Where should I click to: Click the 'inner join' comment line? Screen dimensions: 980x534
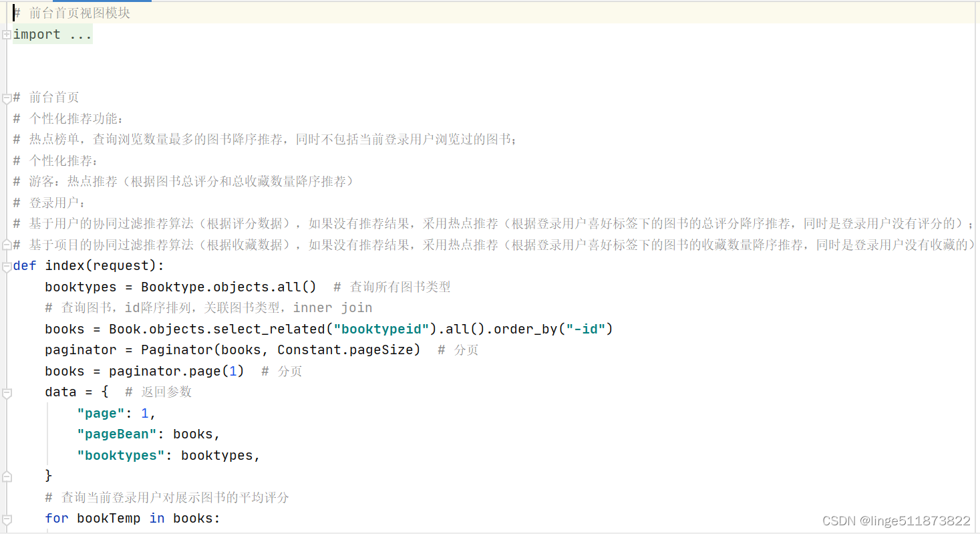point(208,307)
